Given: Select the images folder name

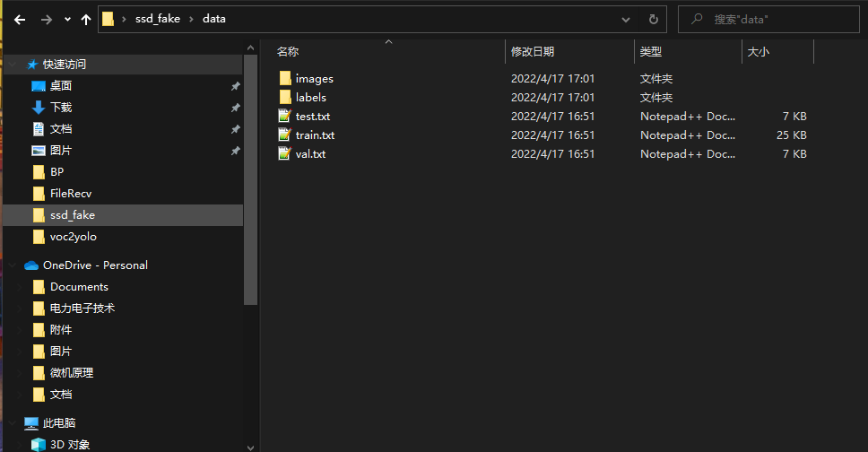Looking at the screenshot, I should click(x=315, y=79).
